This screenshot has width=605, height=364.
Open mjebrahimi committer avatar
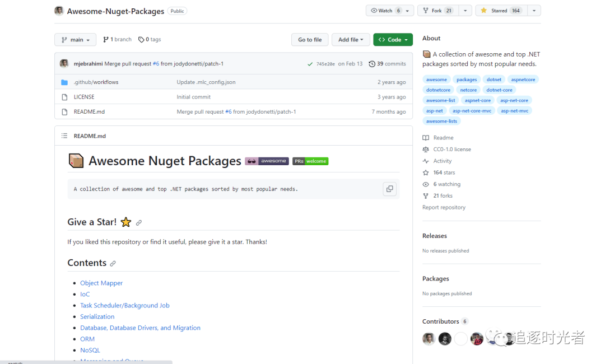(64, 64)
